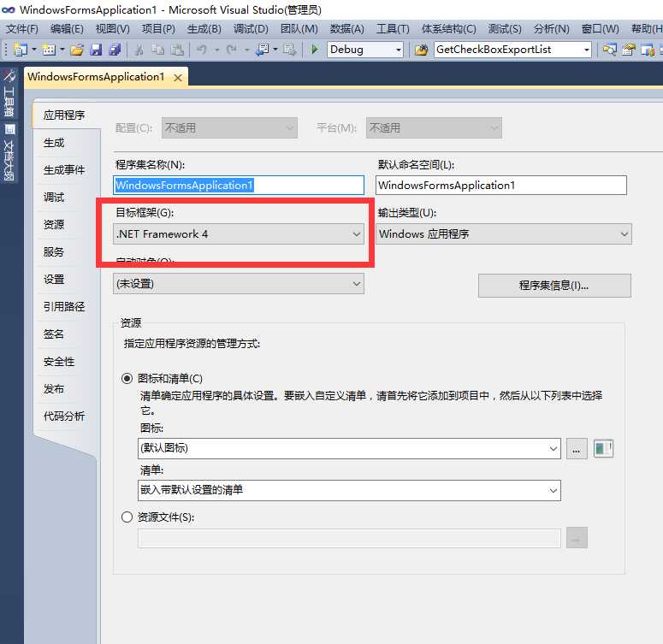Open the Document Outline side panel (文档大纲)
This screenshot has width=663, height=644.
click(x=9, y=152)
